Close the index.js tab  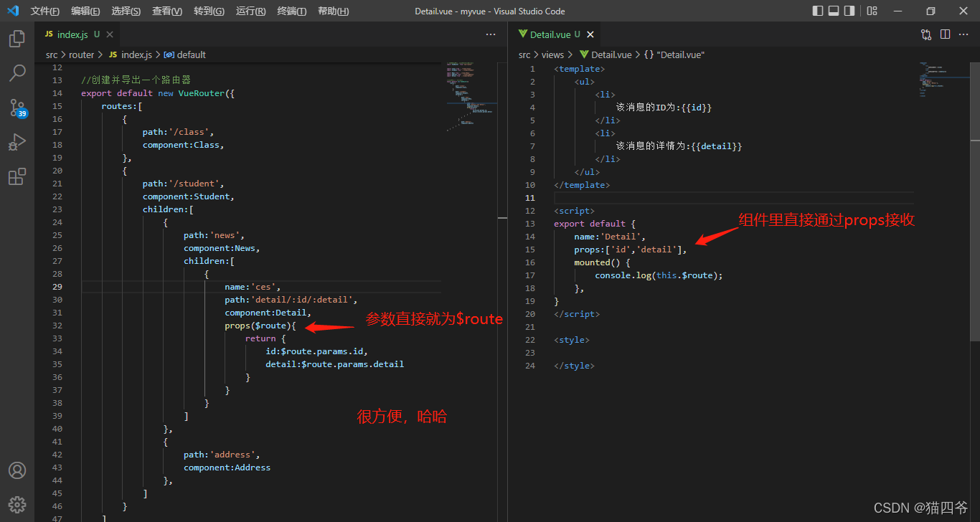click(110, 34)
